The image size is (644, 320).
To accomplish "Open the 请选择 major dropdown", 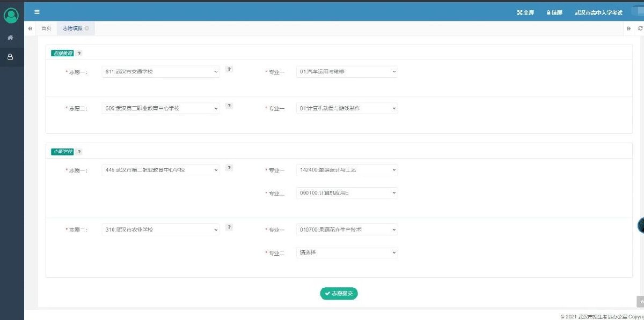I will (347, 252).
